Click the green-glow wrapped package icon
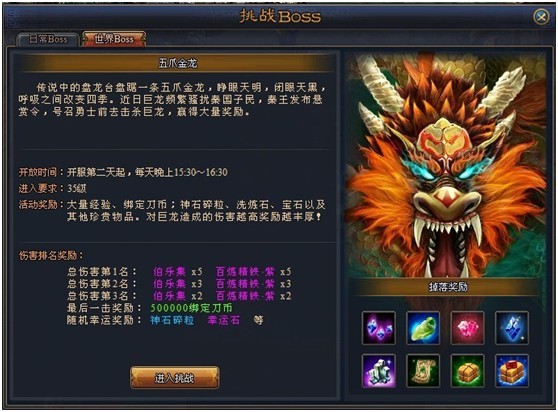Viewport: 558px width, 412px height. coord(467,371)
